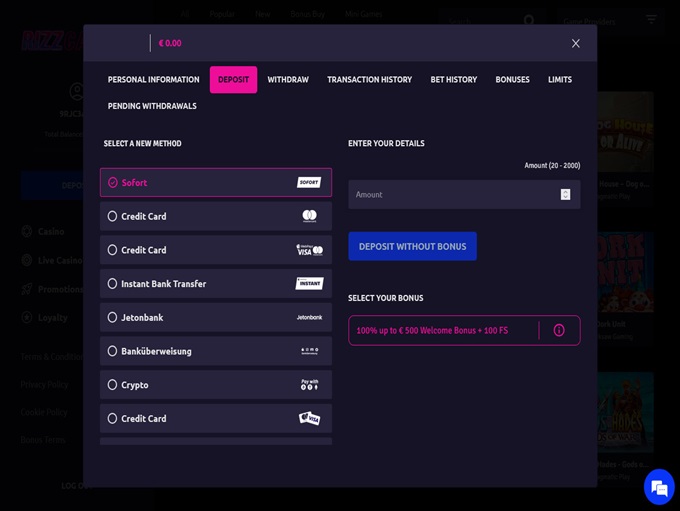The height and width of the screenshot is (511, 680).
Task: Open the Transaction History tab
Action: tap(369, 80)
